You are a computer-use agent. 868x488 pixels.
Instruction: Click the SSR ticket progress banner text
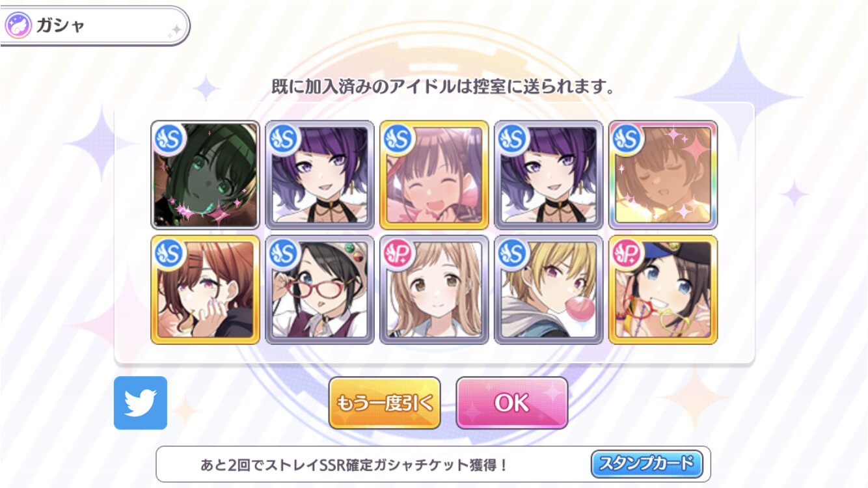pos(354,465)
